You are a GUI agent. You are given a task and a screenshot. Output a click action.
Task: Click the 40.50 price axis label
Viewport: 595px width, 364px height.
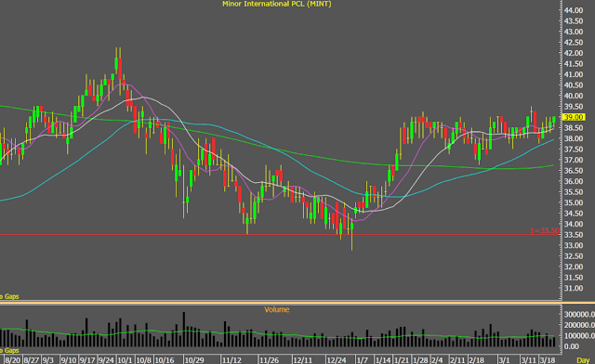(x=574, y=84)
